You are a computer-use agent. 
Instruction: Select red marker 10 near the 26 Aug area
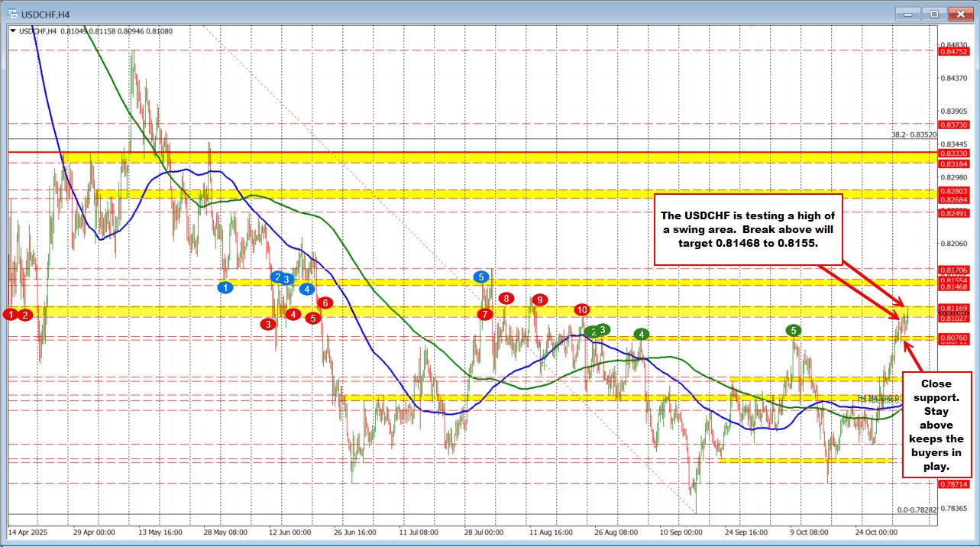(x=582, y=310)
